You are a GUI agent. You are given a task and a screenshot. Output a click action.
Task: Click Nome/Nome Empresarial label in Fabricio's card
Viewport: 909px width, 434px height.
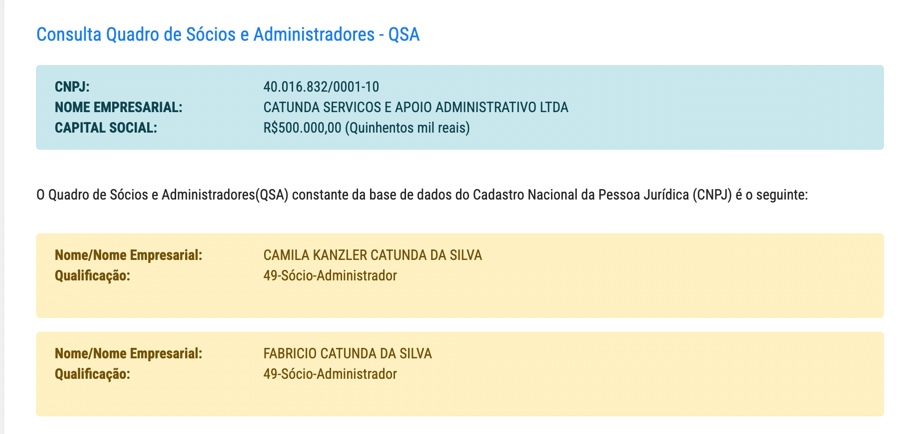coord(129,353)
